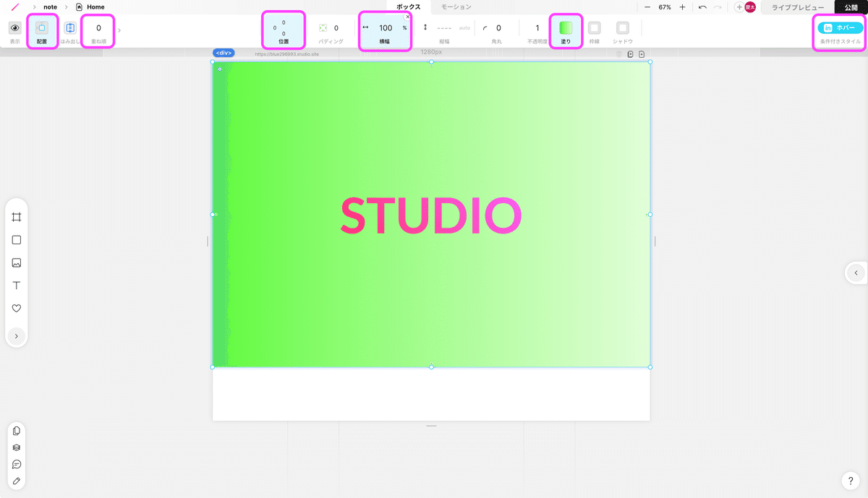
Task: Open the 配置 placement setting
Action: coord(41,28)
